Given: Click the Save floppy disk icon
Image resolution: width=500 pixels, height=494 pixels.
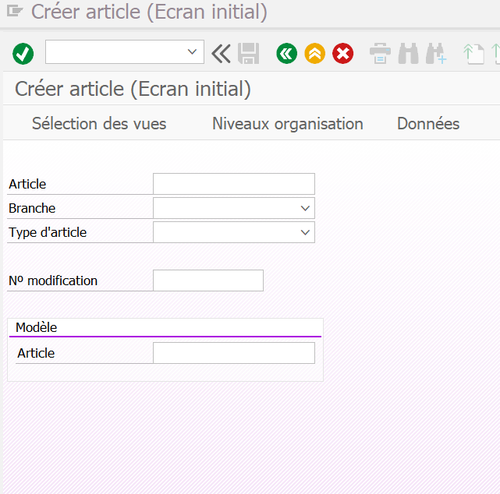Looking at the screenshot, I should click(x=248, y=53).
